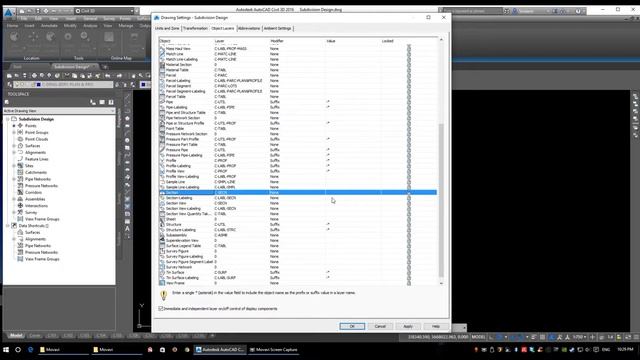Image resolution: width=640 pixels, height=360 pixels.
Task: Expand the Alignments node under Subdivision Design
Action: tap(14, 152)
